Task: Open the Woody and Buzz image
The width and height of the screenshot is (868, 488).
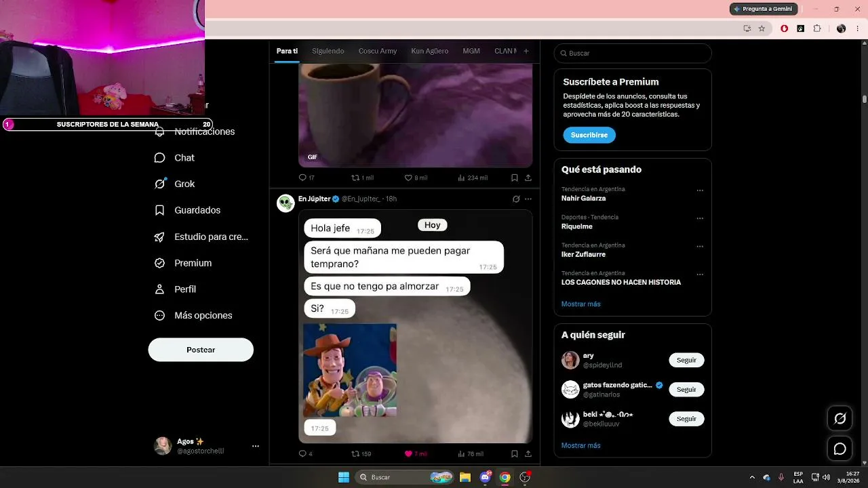Action: [x=350, y=369]
